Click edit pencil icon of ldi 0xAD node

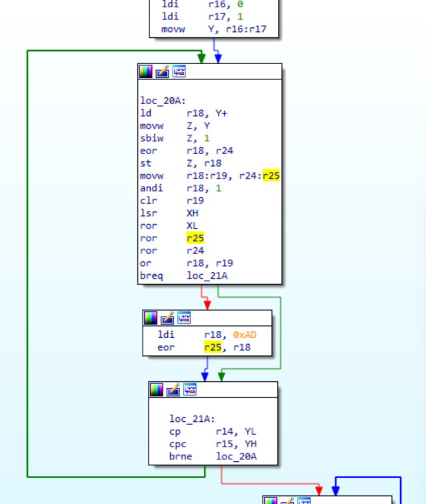click(x=167, y=318)
